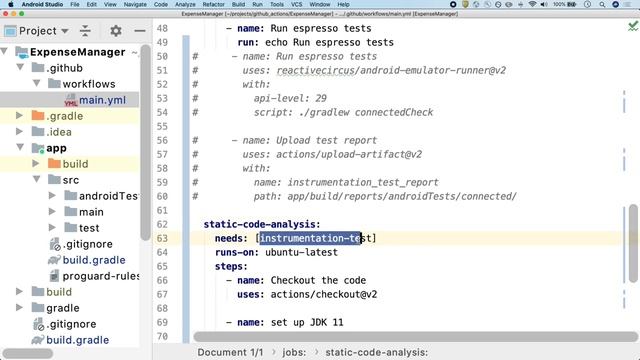Open Project panel settings gear
Image resolution: width=640 pixels, height=360 pixels.
tap(116, 31)
